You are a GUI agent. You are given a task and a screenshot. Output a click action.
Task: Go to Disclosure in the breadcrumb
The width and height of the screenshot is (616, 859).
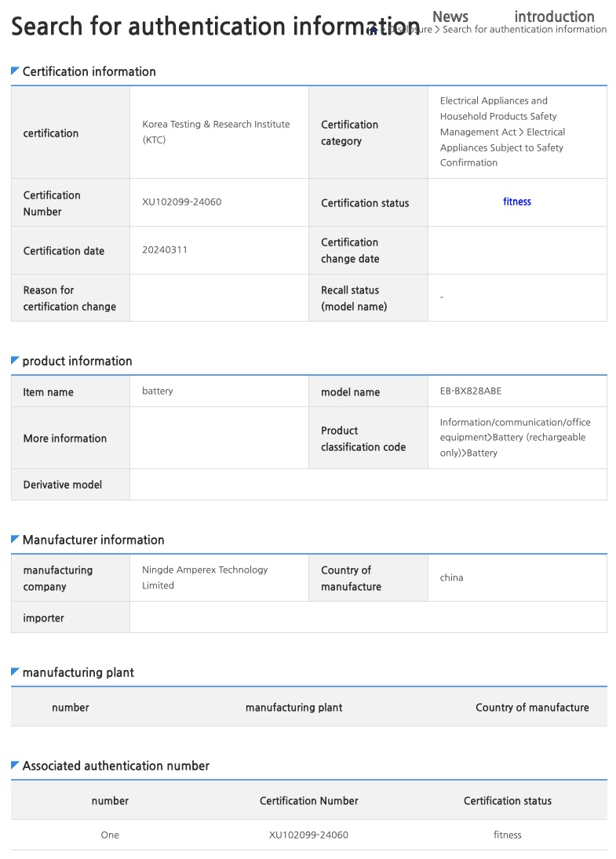[x=409, y=30]
